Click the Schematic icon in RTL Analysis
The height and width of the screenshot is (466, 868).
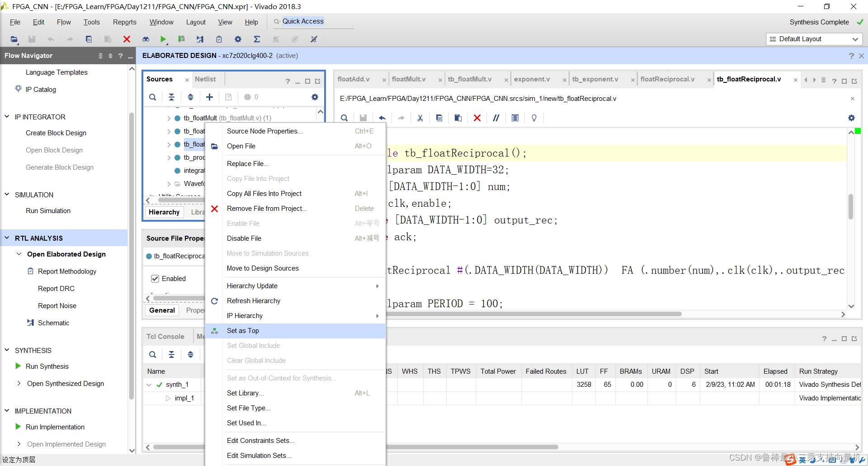pyautogui.click(x=30, y=323)
